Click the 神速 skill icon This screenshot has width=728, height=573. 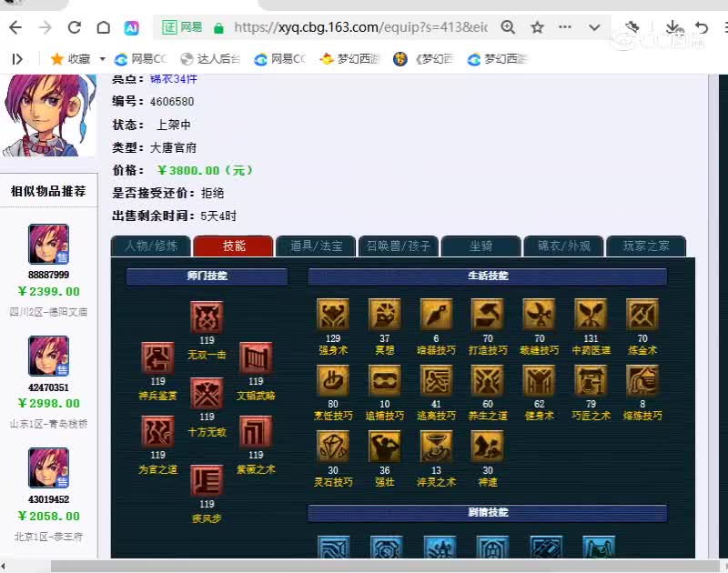point(488,447)
